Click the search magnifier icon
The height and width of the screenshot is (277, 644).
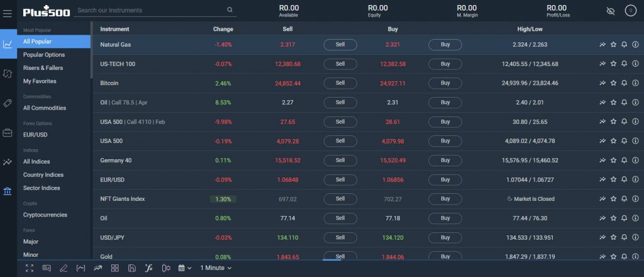tap(230, 10)
